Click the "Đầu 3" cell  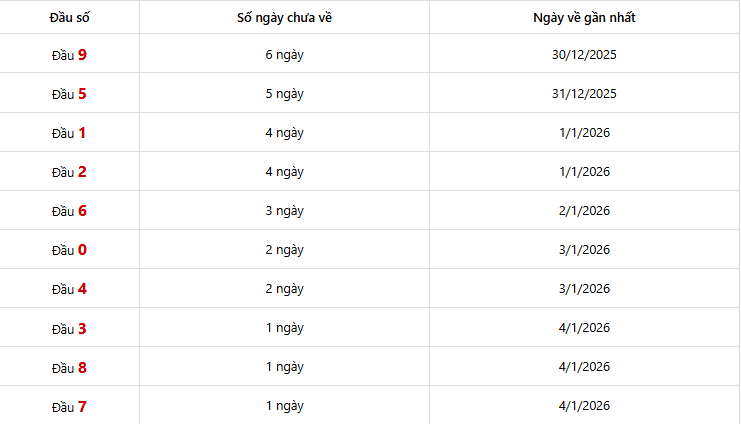69,328
